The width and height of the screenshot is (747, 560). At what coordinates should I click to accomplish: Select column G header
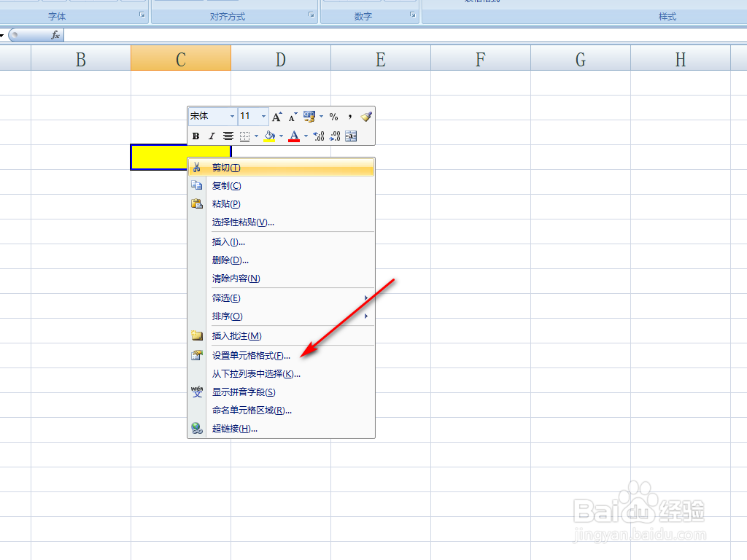581,59
